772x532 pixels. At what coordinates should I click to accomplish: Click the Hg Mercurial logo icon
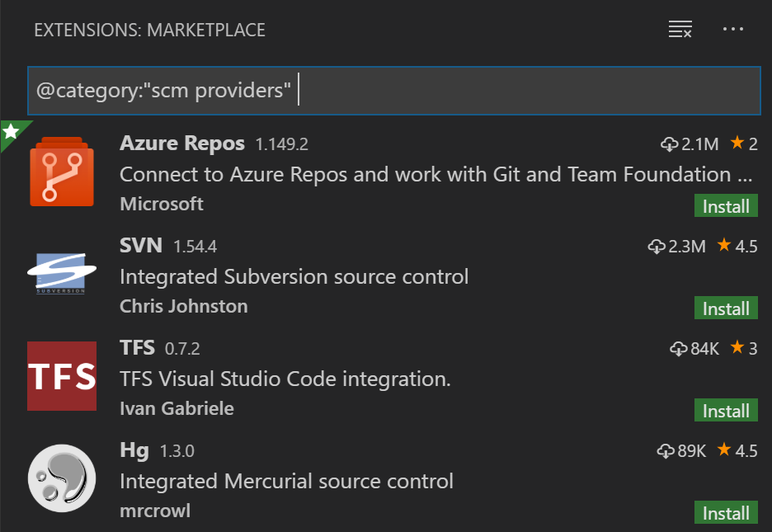[x=62, y=478]
